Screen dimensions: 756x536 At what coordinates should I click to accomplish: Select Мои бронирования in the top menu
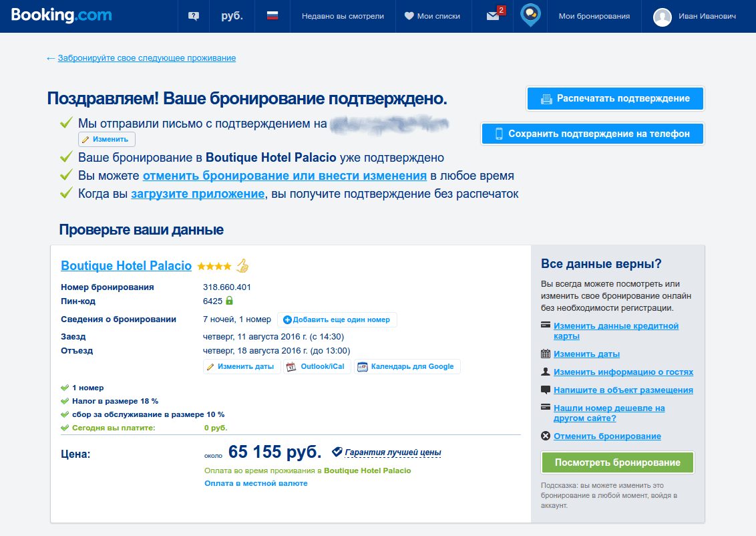593,16
